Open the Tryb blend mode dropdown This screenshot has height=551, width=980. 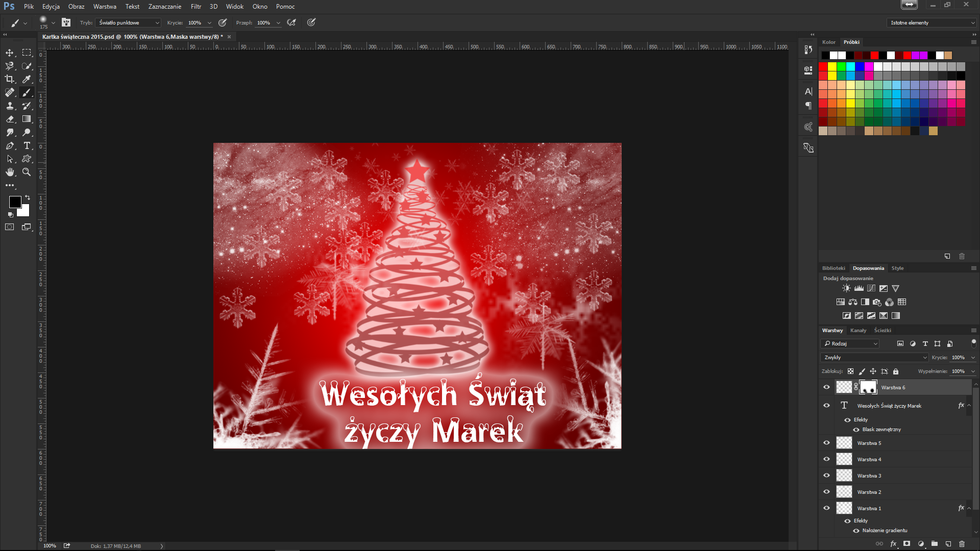point(129,22)
